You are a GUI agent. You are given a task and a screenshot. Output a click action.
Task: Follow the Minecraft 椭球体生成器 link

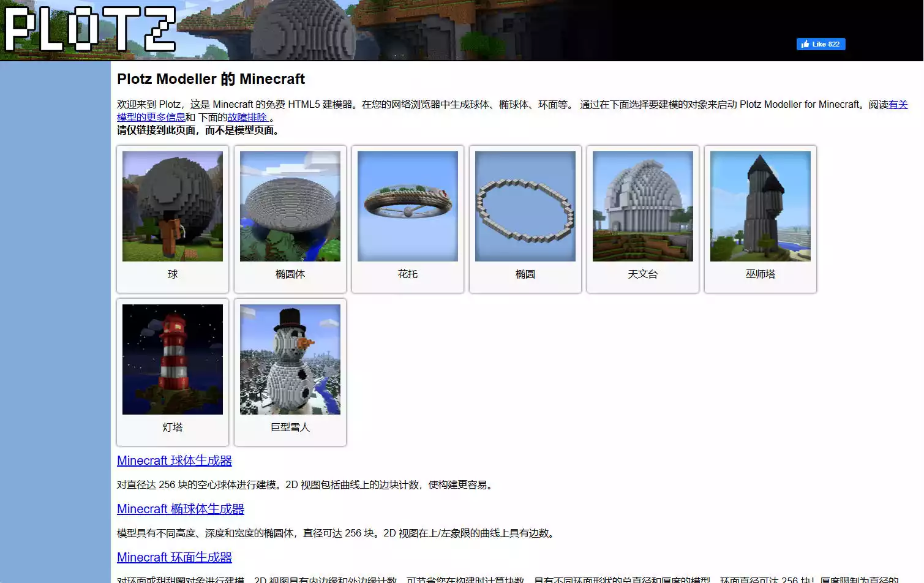181,509
